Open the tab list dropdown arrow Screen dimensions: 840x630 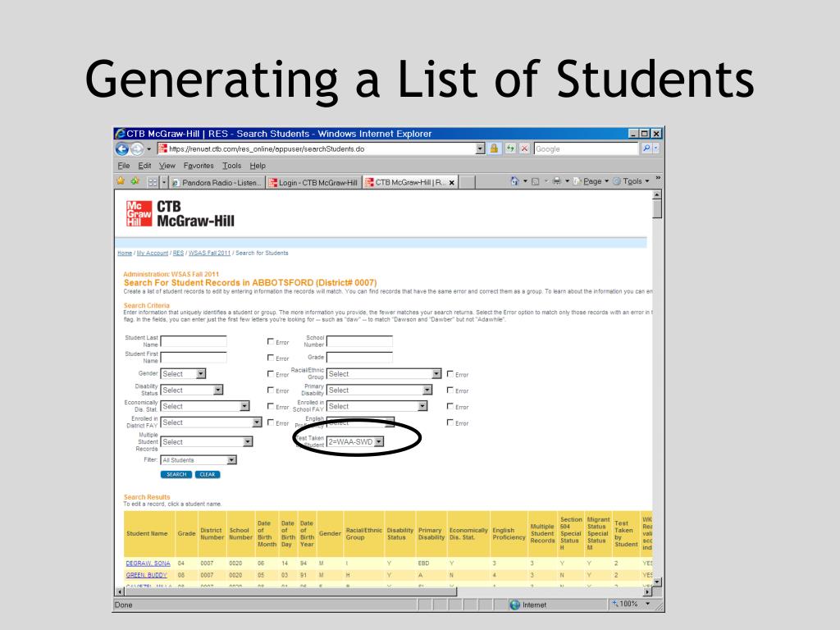coord(164,182)
